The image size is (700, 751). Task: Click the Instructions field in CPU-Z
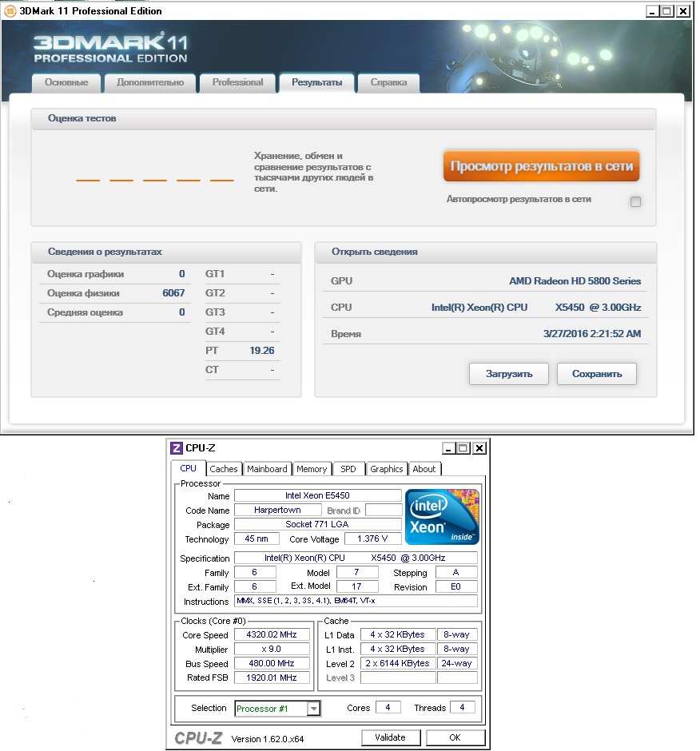[356, 601]
